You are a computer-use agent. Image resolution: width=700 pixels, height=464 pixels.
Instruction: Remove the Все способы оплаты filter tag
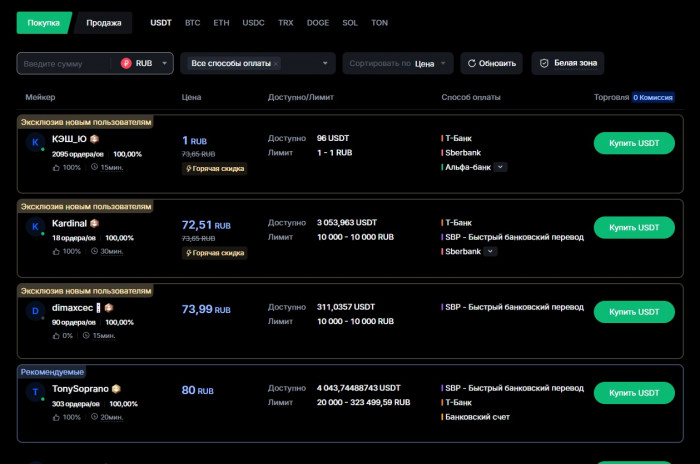pyautogui.click(x=276, y=64)
